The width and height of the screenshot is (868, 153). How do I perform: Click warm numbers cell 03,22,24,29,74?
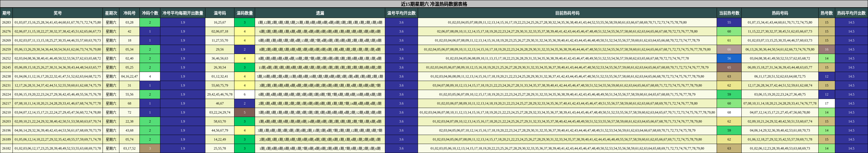point(220,112)
